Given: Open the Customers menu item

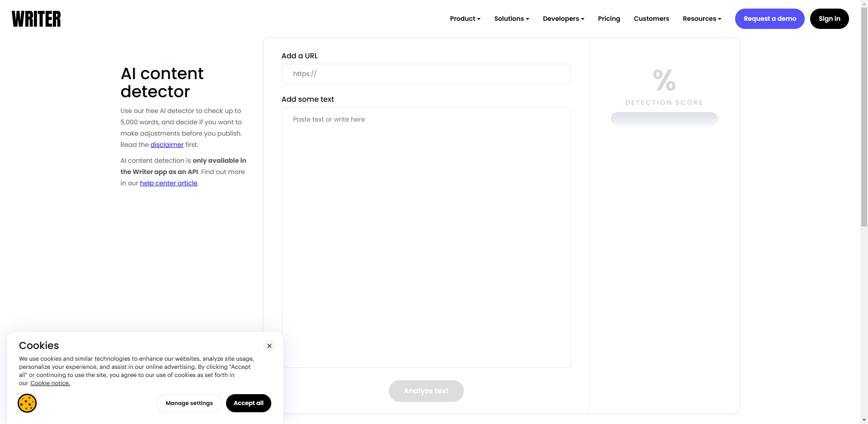Looking at the screenshot, I should click(x=651, y=19).
